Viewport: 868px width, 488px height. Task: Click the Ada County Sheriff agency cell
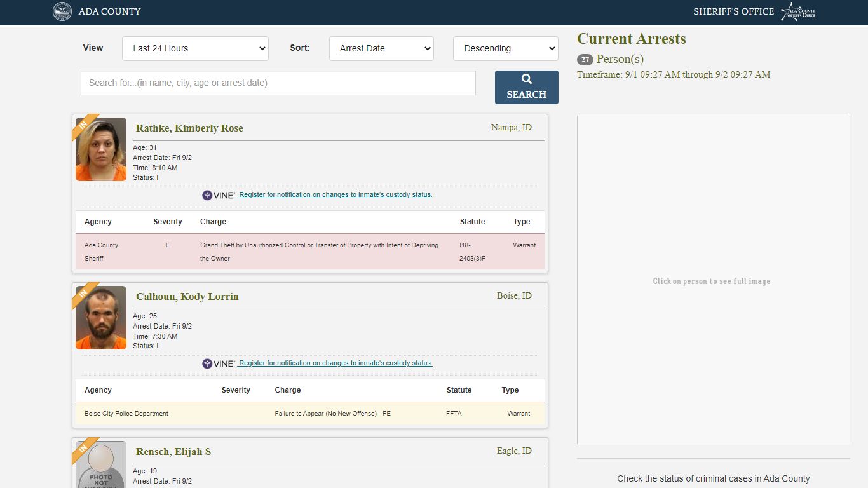(102, 252)
